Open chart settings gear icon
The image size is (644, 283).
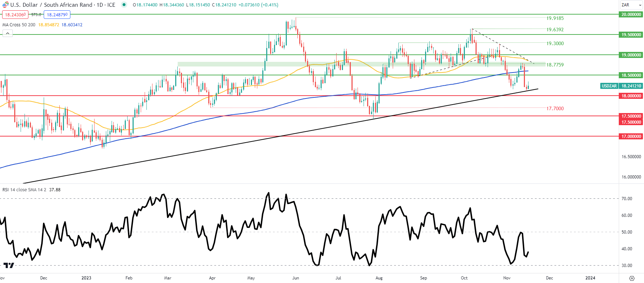click(x=632, y=278)
